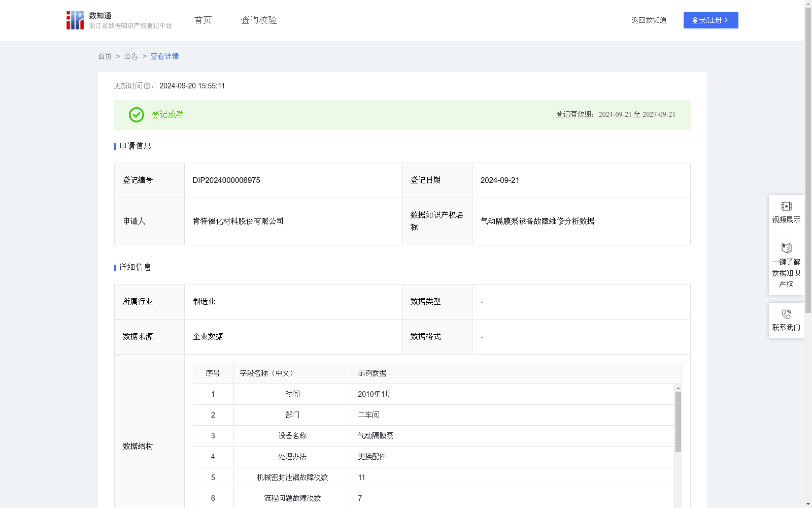Viewport: 812px width, 508px height.
Task: Click the 数知通 platform logo
Action: [119, 20]
